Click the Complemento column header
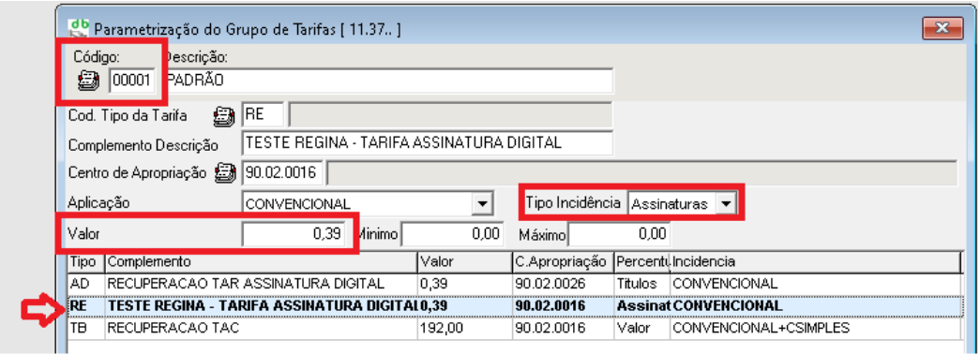980x354 pixels. [x=261, y=261]
